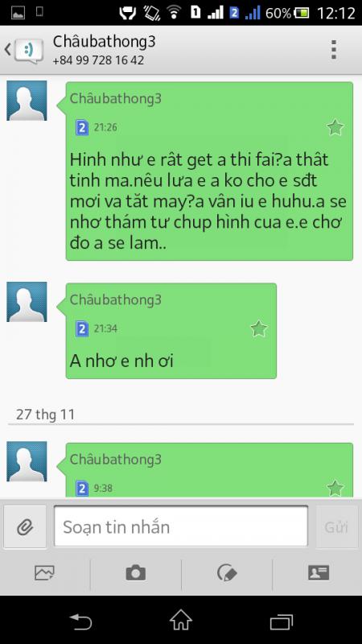Screen dimensions: 362x644
Task: Tap the phone number +84 99 728 16 42
Action: click(x=98, y=60)
